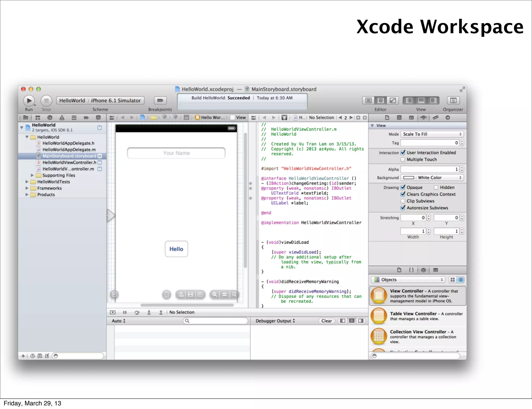Expand the Supporting Files group
The width and height of the screenshot is (532, 409).
[x=32, y=175]
